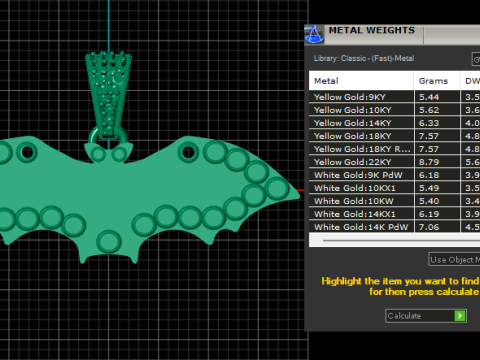Click the 6.33 grams value
This screenshot has width=480, height=360.
(x=429, y=123)
